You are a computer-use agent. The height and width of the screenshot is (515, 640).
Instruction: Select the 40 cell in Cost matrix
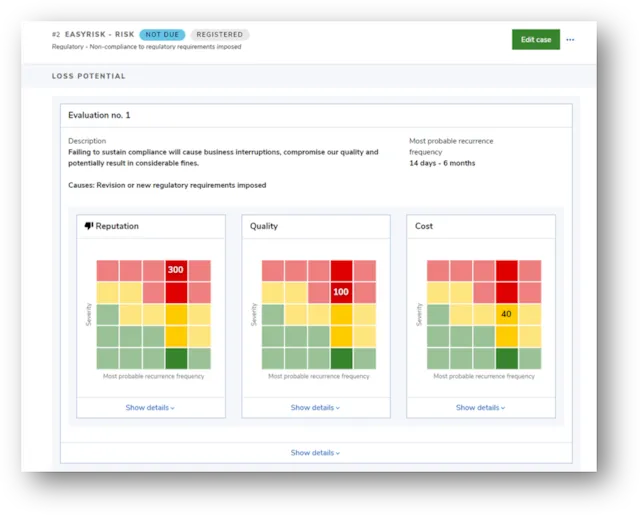[507, 314]
